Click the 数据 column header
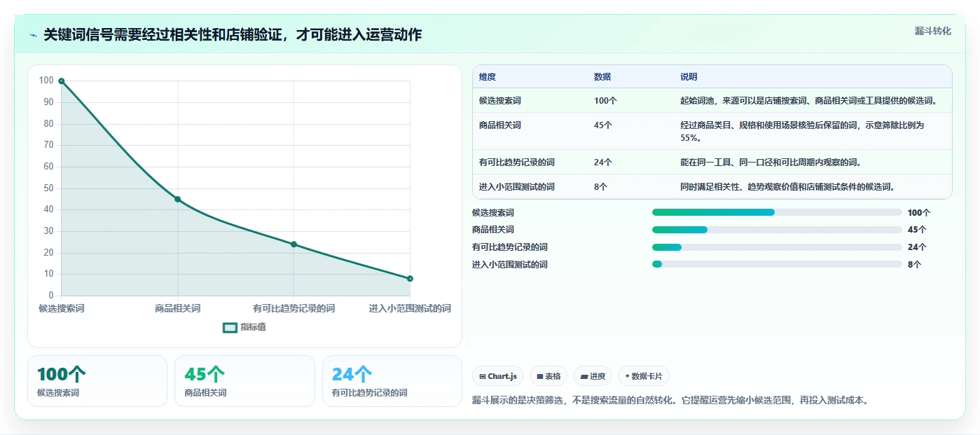This screenshot has height=435, width=980. click(x=602, y=77)
